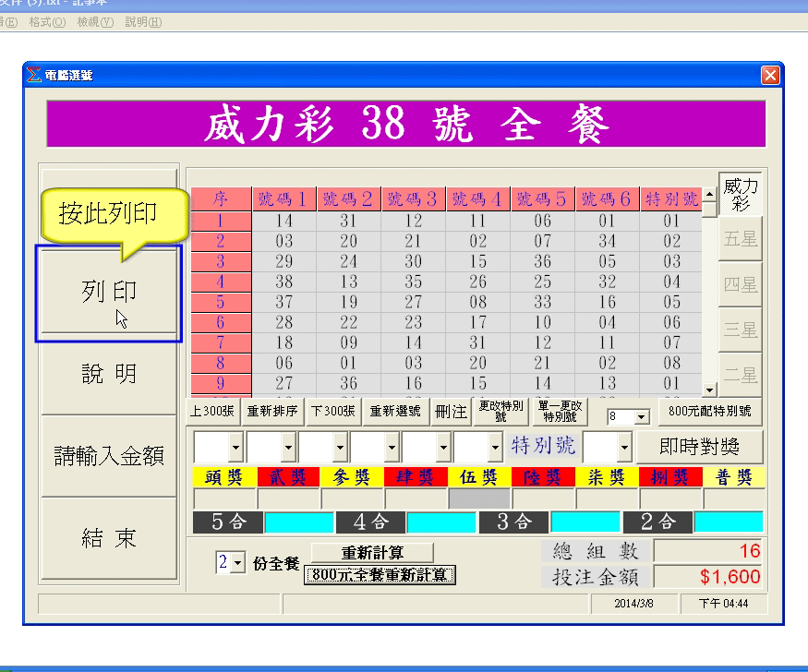Click the 號碼3 column header

414,198
